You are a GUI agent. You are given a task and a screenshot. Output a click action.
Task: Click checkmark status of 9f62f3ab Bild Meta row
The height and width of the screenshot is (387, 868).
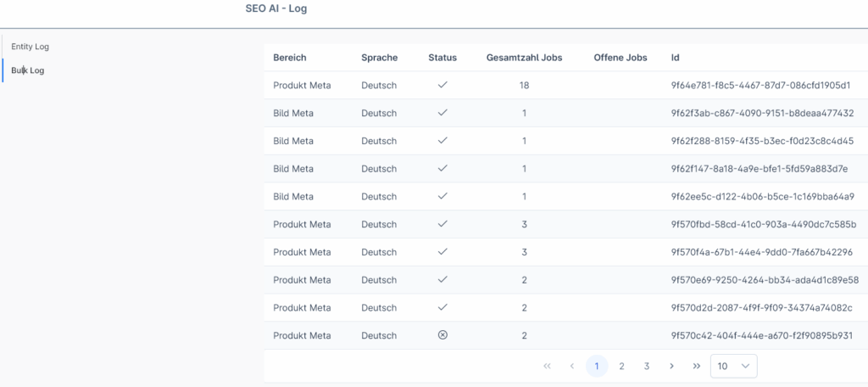click(442, 113)
